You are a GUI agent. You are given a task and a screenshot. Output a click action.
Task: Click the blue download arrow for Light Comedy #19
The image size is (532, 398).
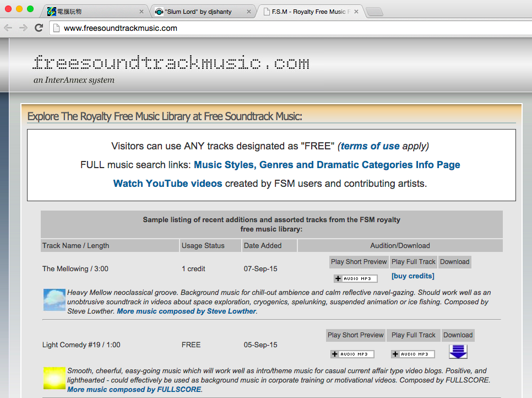click(x=458, y=352)
